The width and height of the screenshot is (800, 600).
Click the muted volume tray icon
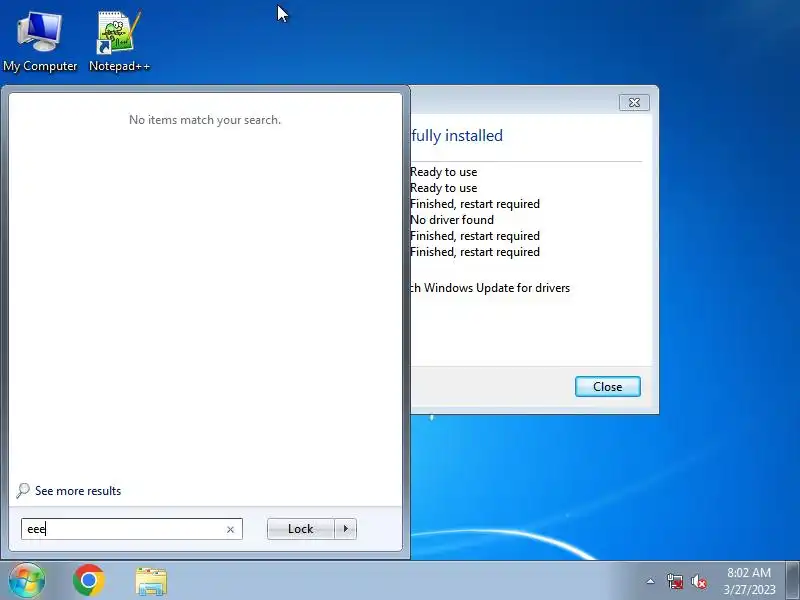698,581
